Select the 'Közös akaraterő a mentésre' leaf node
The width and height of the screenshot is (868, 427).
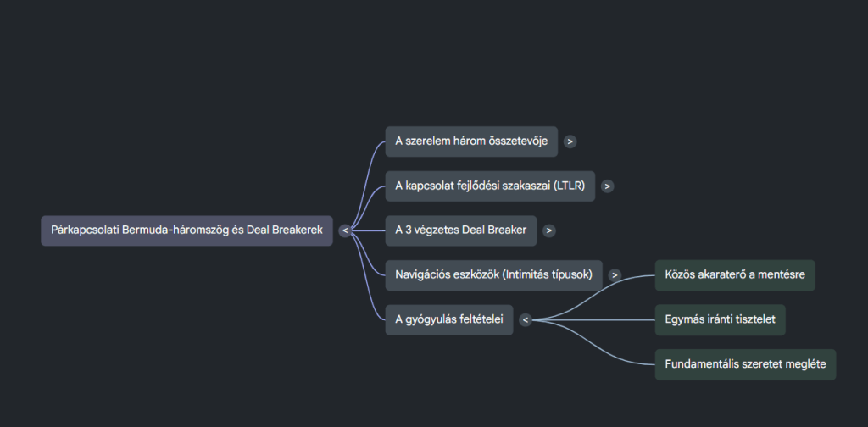pos(734,275)
